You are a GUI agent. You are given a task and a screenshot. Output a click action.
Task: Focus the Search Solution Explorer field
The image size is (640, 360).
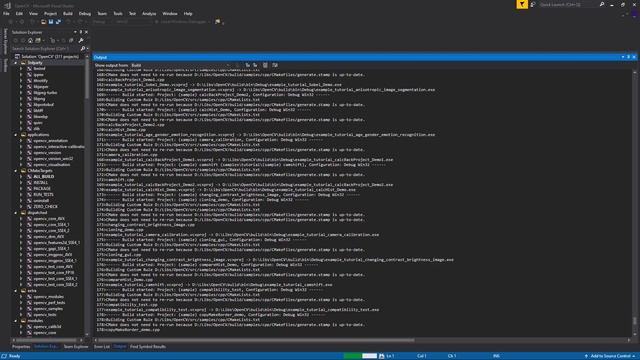click(45, 49)
